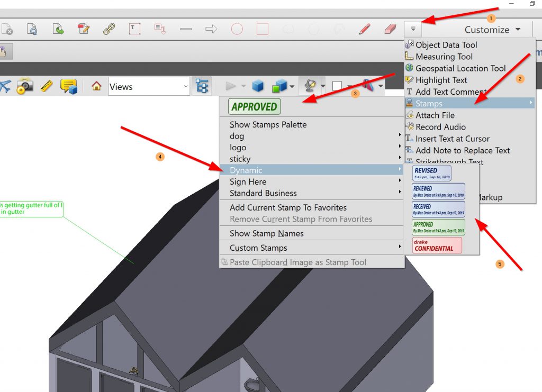
Task: Click Add Current Stamp To Favorites
Action: 288,207
